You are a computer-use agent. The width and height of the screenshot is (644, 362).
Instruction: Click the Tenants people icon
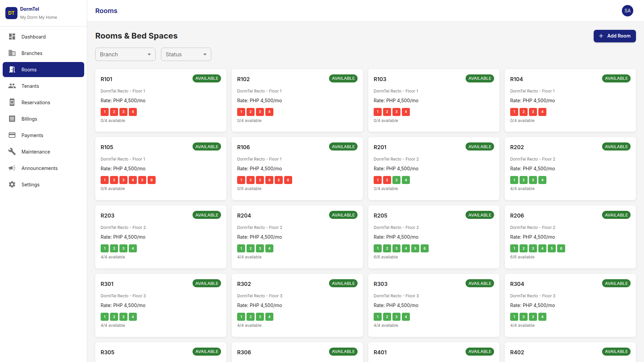[12, 86]
